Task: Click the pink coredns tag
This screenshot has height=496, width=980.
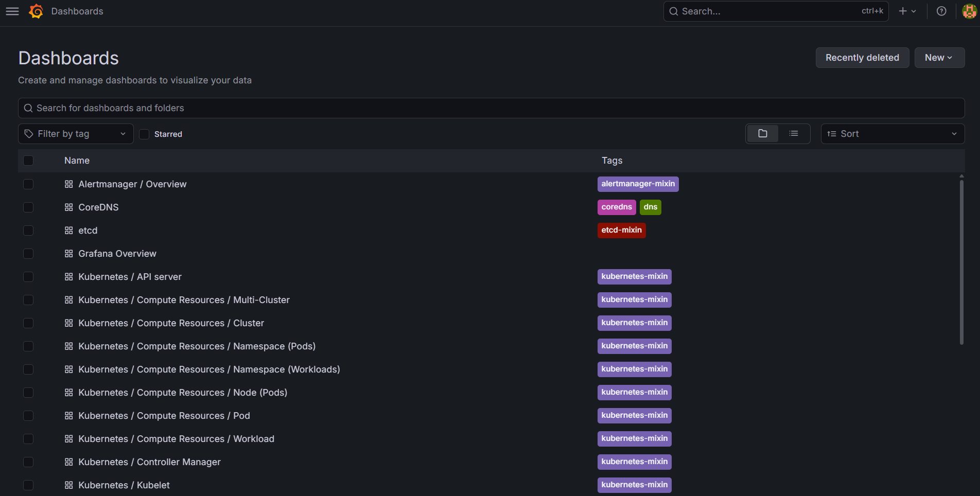Action: click(617, 207)
